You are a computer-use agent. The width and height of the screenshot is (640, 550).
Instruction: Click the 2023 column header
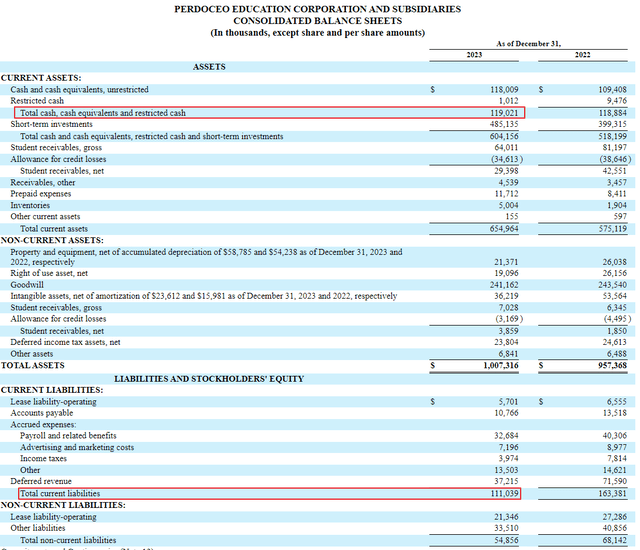(474, 55)
